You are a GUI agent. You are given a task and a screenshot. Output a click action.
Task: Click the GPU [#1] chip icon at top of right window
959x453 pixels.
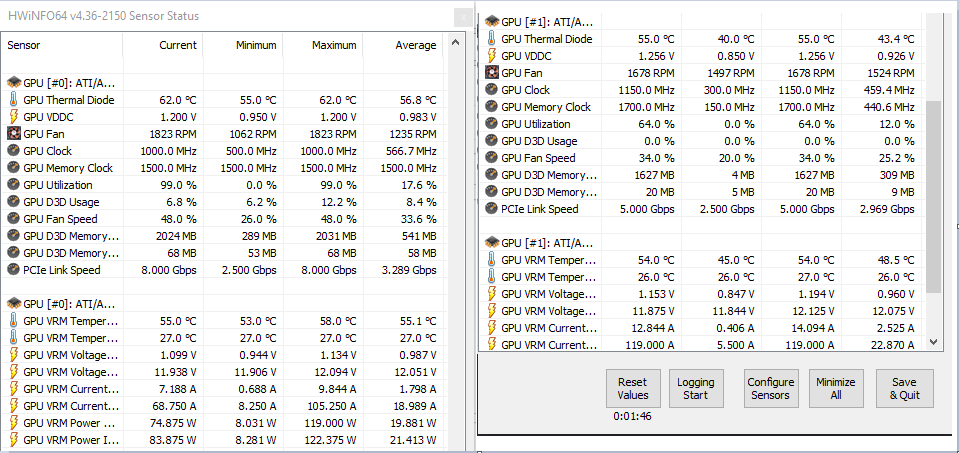(492, 22)
